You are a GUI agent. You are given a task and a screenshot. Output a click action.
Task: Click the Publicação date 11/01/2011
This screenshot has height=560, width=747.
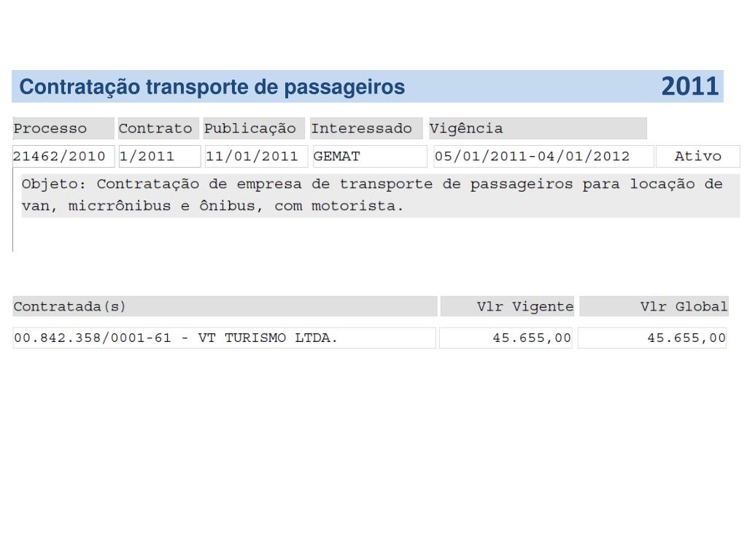256,156
